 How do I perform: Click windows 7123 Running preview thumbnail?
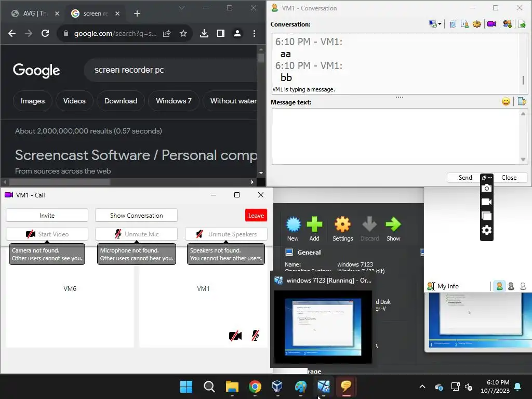[323, 327]
